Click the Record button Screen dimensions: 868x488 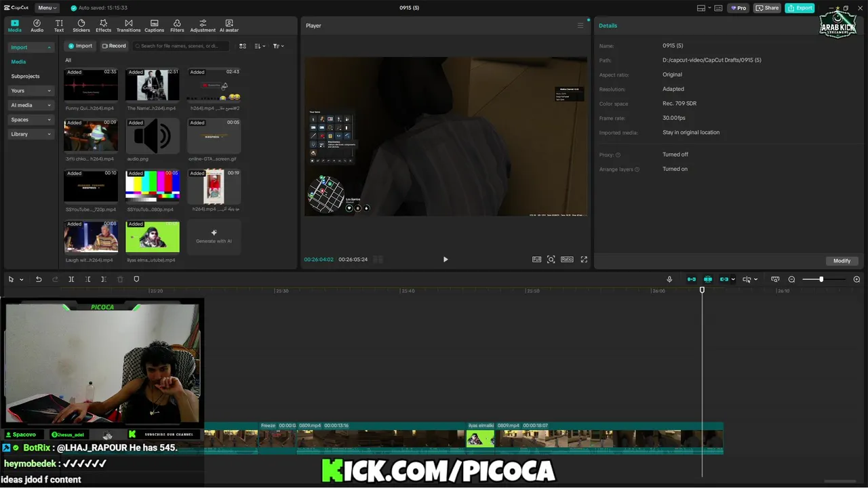(114, 46)
